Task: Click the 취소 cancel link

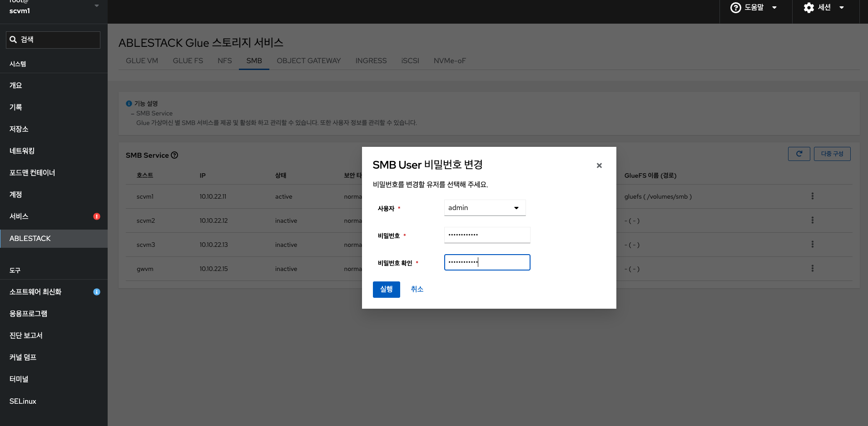Action: (417, 289)
